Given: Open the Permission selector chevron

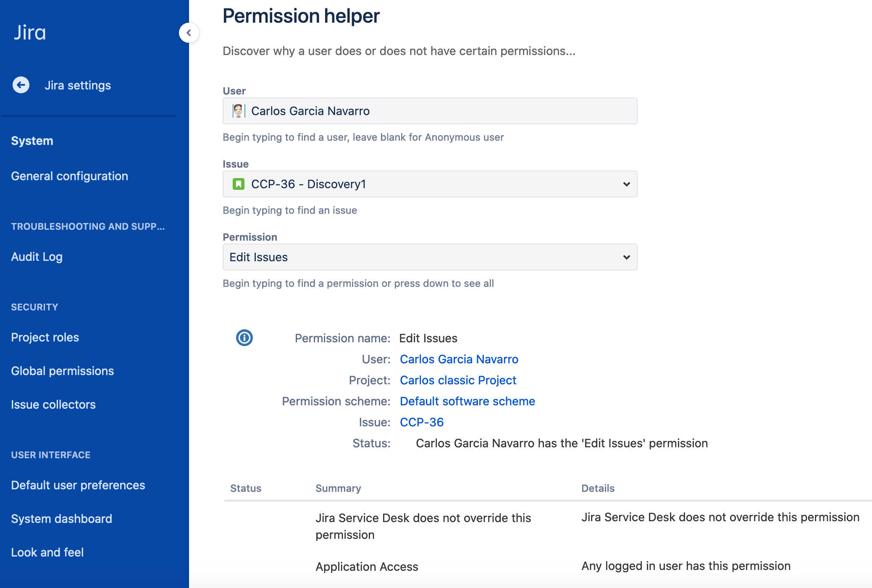Looking at the screenshot, I should click(626, 257).
